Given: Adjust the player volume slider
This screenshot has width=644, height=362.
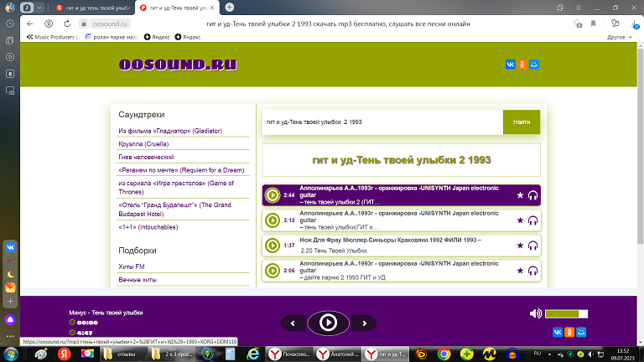Looking at the screenshot, I should 566,314.
